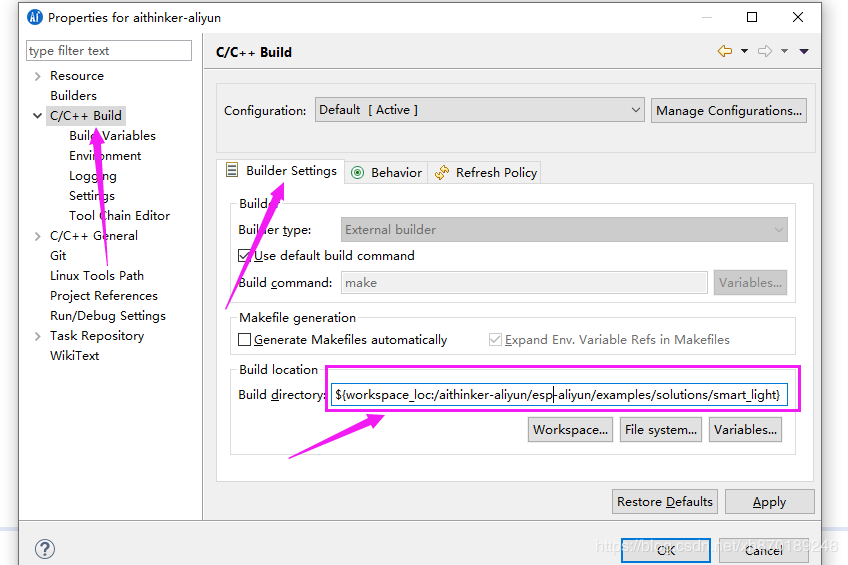Select Tool Chain Editor in the tree
The image size is (848, 565).
click(120, 216)
